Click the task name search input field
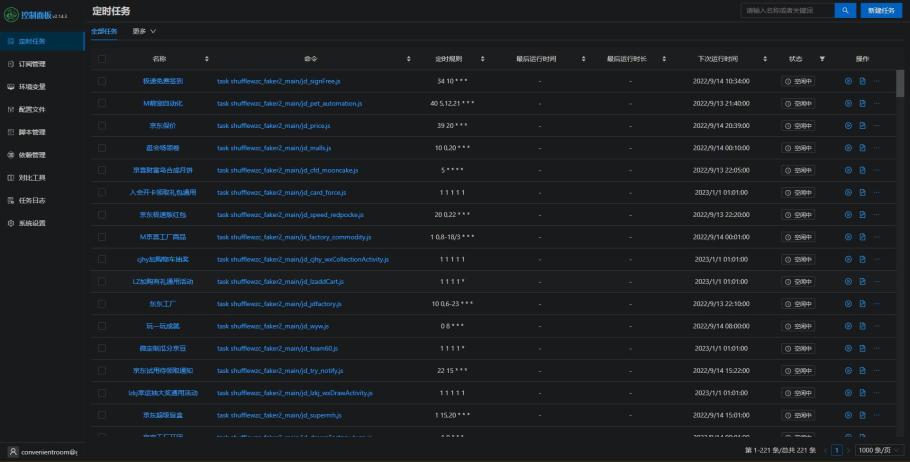The width and height of the screenshot is (910, 462). tap(785, 10)
